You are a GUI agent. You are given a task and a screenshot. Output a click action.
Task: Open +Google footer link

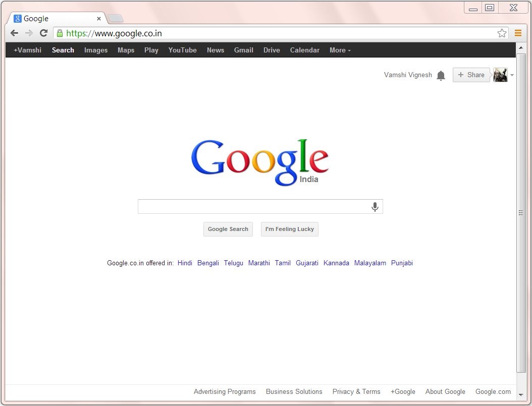tap(403, 391)
